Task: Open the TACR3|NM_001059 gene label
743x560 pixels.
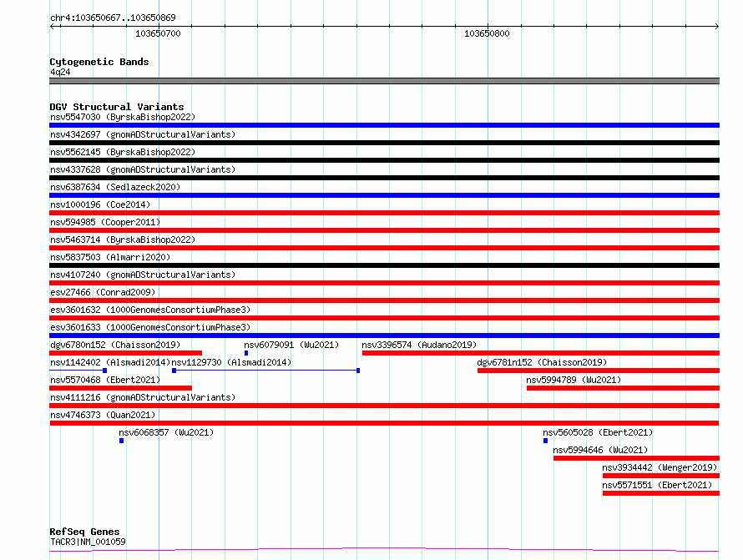Action: point(88,542)
